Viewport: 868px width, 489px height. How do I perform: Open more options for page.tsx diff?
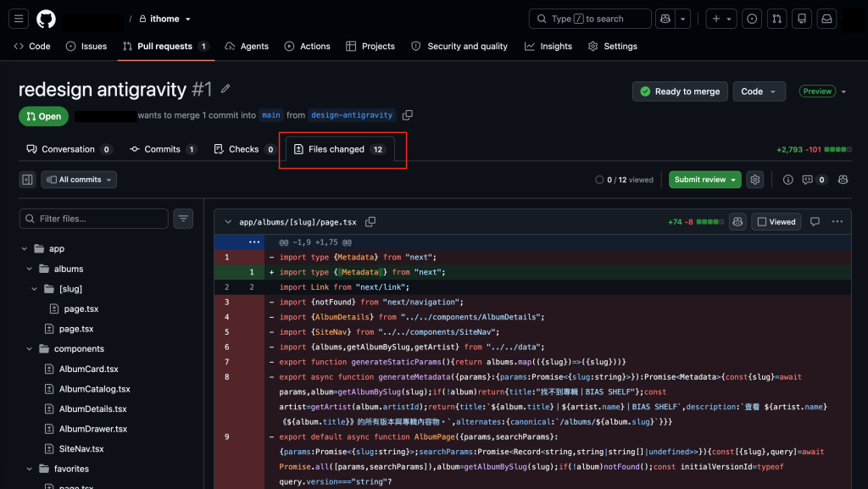[837, 222]
